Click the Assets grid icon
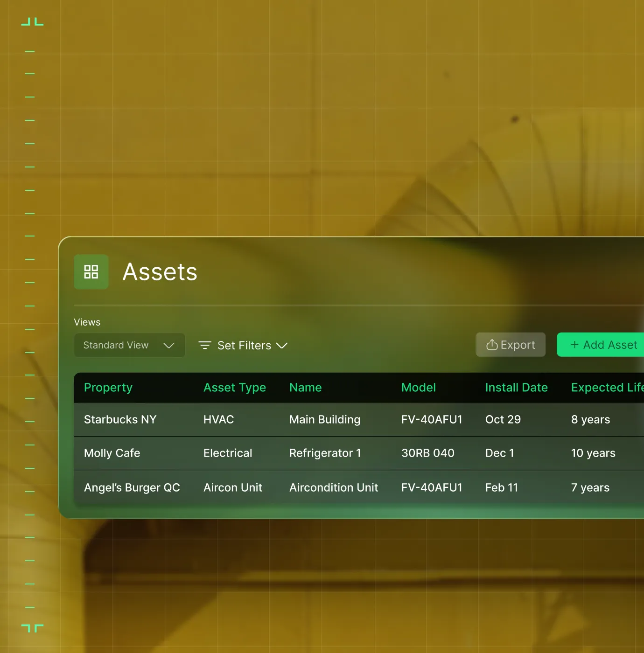This screenshot has width=644, height=653. (x=91, y=272)
